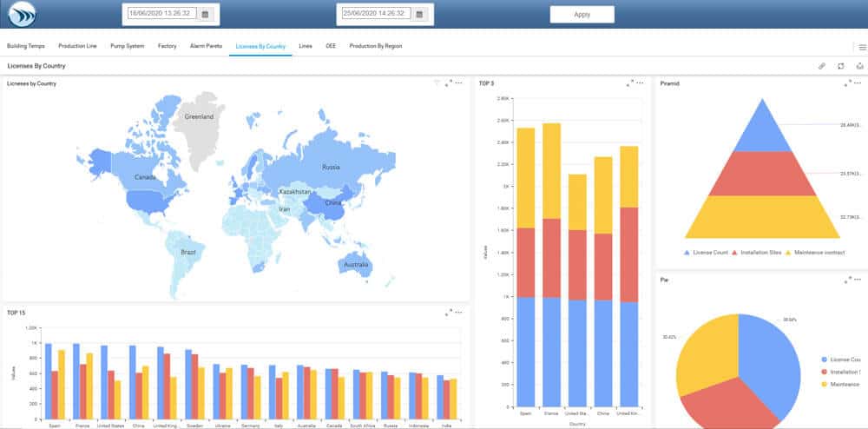This screenshot has height=429, width=868.
Task: Click the Apply button
Action: pos(582,15)
